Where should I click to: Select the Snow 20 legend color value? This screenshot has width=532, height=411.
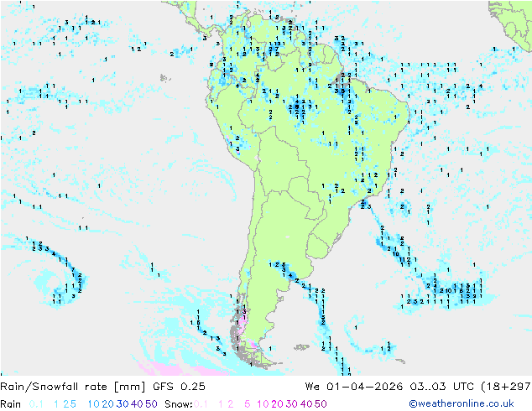[277, 404]
